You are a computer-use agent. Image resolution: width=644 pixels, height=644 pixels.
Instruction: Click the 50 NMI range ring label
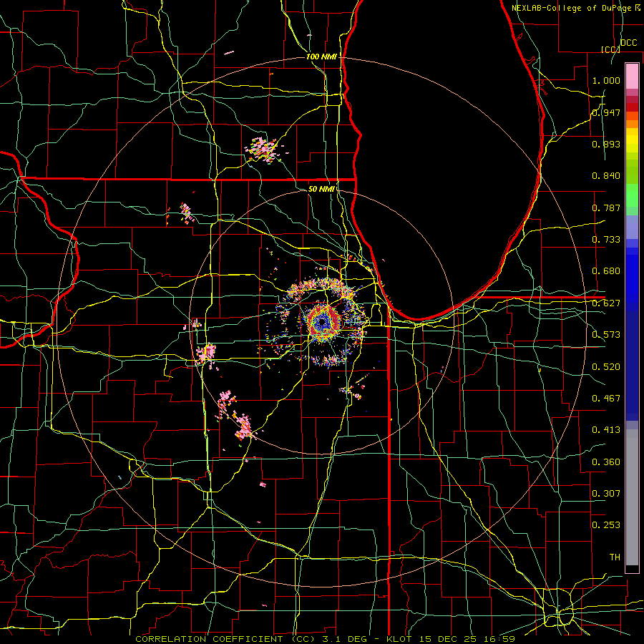coord(321,189)
